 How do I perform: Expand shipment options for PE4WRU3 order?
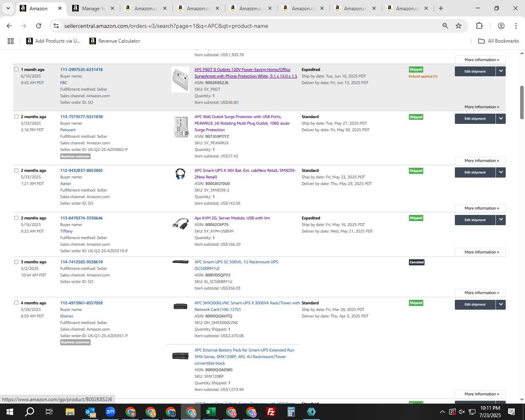point(501,119)
